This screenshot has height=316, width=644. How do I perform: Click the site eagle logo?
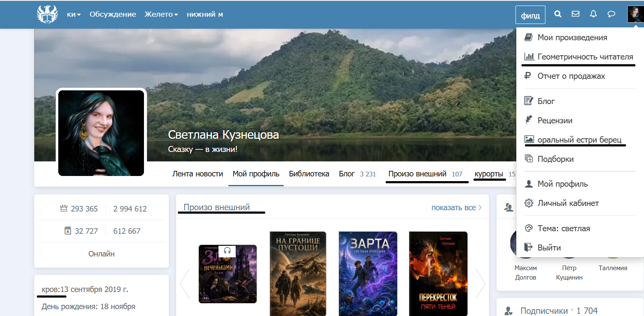pyautogui.click(x=47, y=14)
